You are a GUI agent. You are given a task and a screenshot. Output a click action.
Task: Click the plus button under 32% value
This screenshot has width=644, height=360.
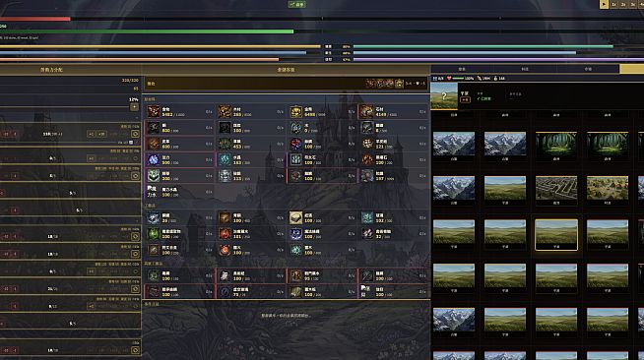point(134,107)
